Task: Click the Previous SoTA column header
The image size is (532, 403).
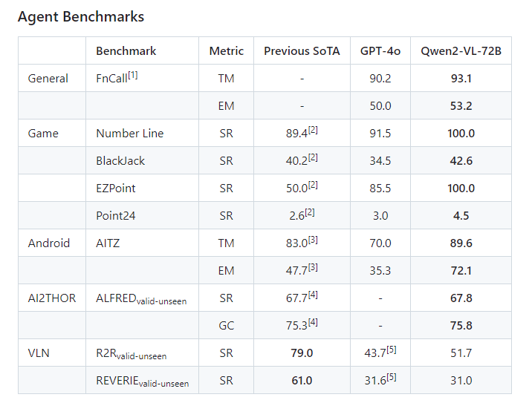Action: pos(302,51)
